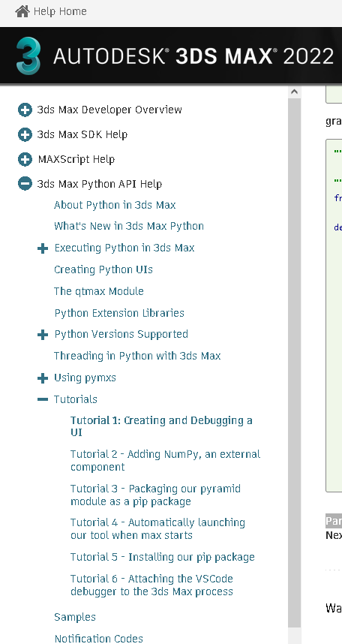Open Tutorial 5 - Installing our pip package
Screen dimensions: 342x644
163,557
